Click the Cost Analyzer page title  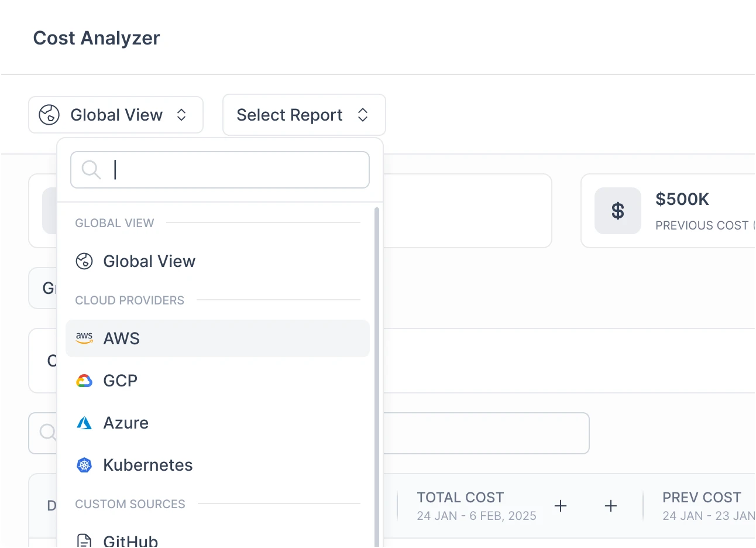pos(97,38)
